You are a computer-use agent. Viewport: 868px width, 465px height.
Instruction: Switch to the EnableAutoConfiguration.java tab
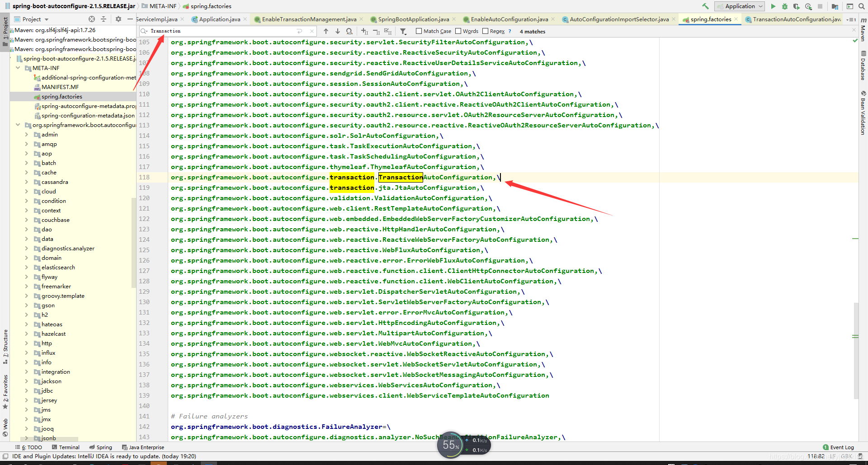[509, 19]
